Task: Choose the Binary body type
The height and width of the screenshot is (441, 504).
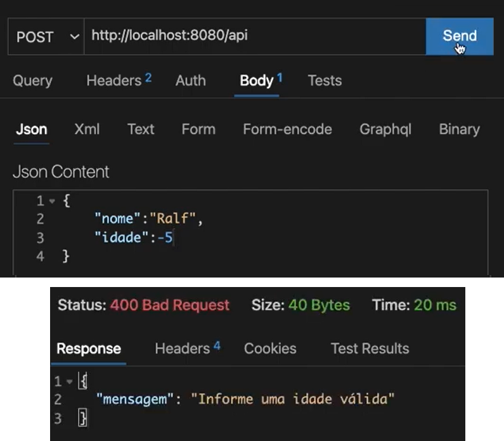Action: pos(459,129)
